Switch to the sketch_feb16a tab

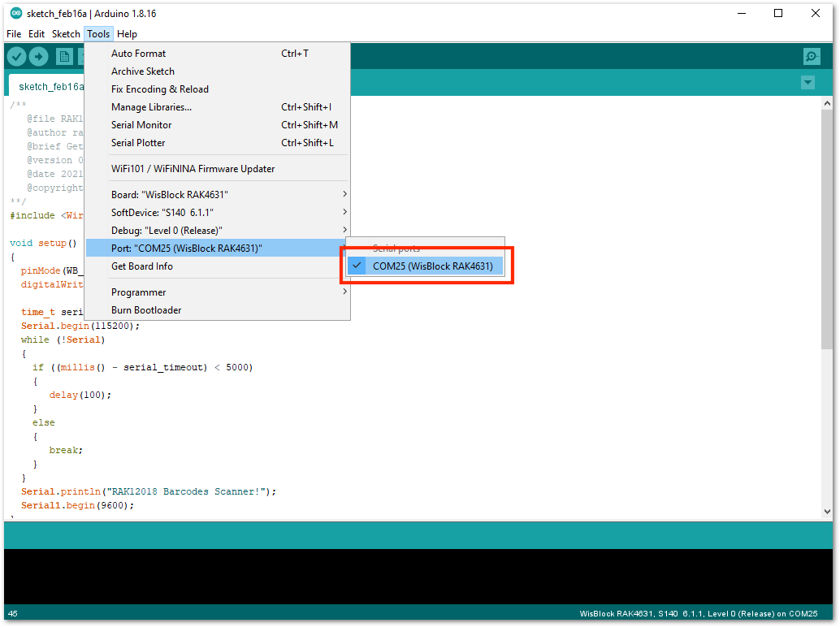(48, 86)
